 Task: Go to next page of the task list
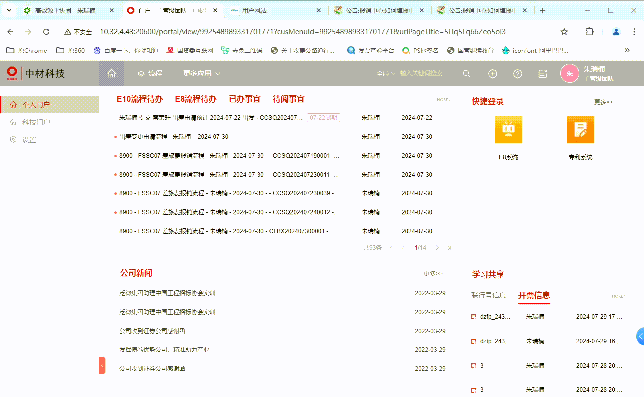coord(437,248)
